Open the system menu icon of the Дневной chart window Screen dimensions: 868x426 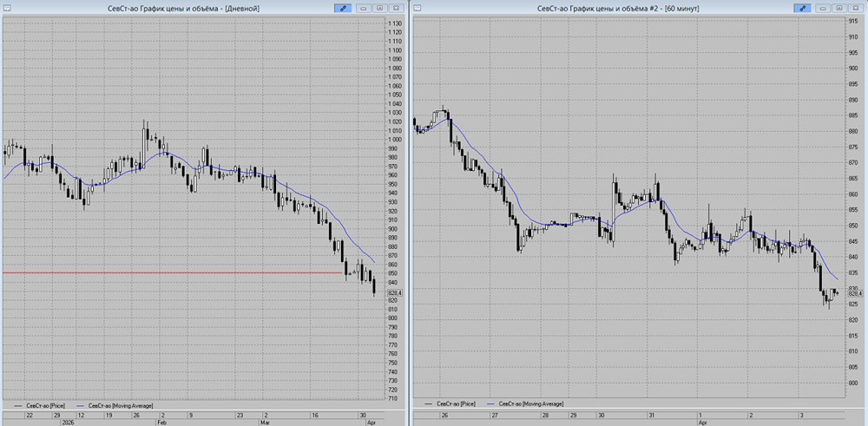7,9
